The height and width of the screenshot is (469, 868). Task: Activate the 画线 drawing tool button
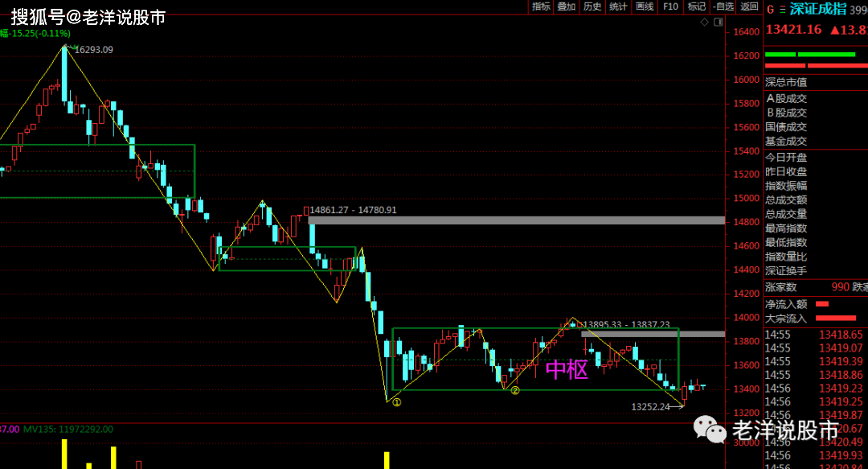[x=645, y=6]
